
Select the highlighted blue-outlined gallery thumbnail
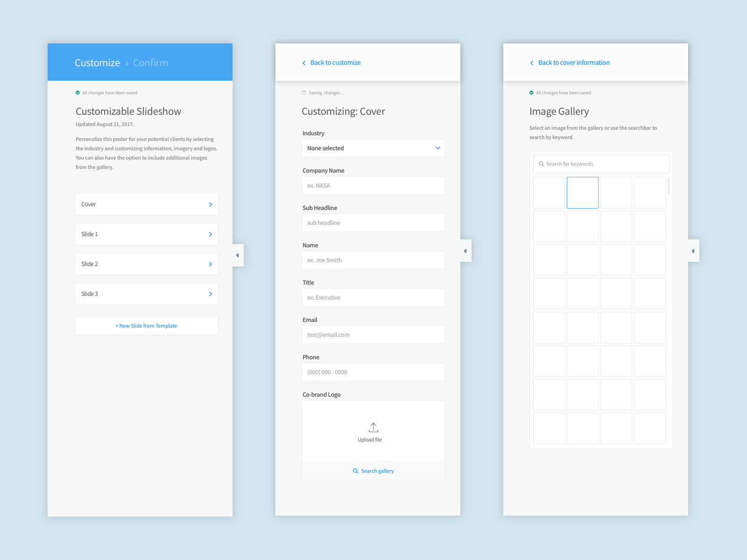point(583,193)
